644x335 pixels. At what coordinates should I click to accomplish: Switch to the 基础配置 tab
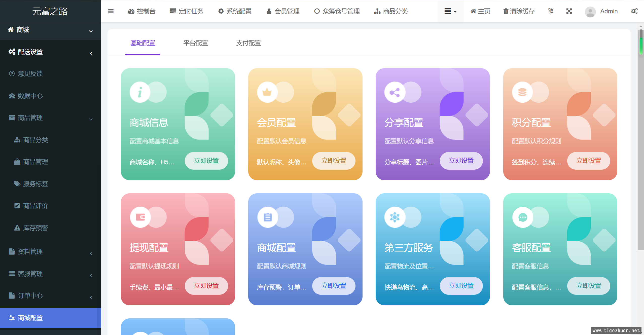point(143,43)
